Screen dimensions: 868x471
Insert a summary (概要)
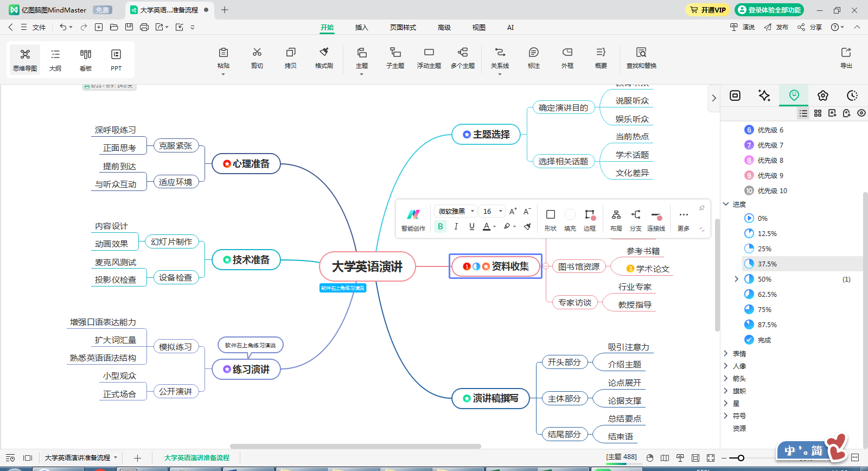pyautogui.click(x=601, y=58)
